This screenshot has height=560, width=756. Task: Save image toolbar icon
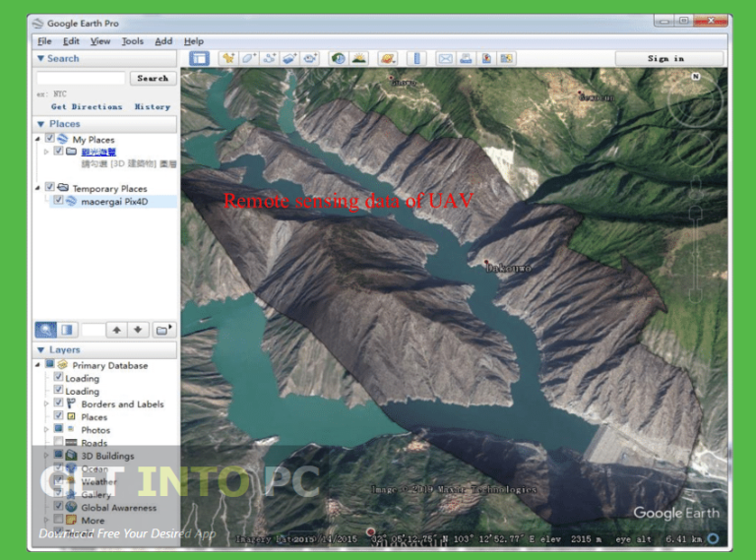click(486, 59)
